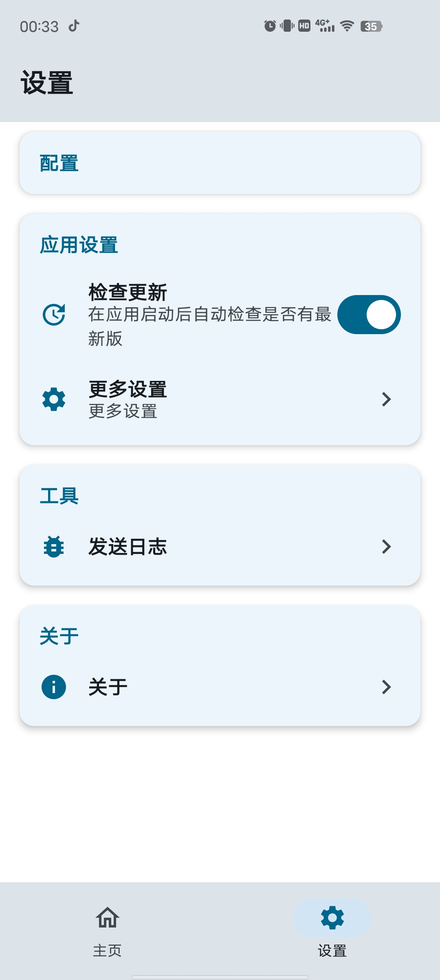
Task: Switch to the 主页 tab
Action: pos(108,950)
